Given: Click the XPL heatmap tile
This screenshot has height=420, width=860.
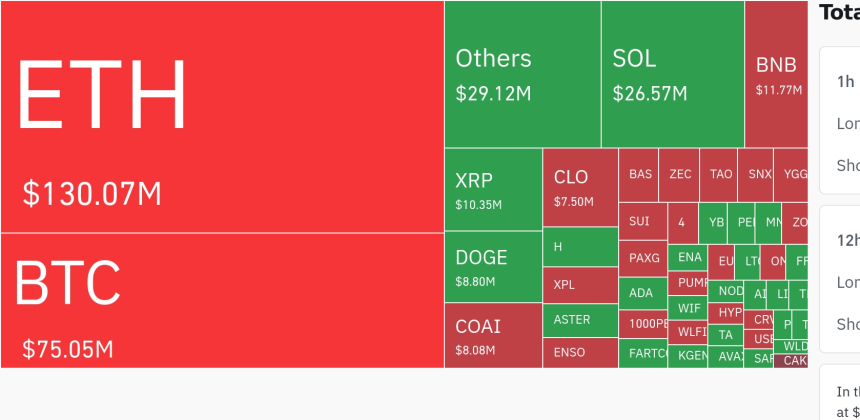Looking at the screenshot, I should (580, 285).
